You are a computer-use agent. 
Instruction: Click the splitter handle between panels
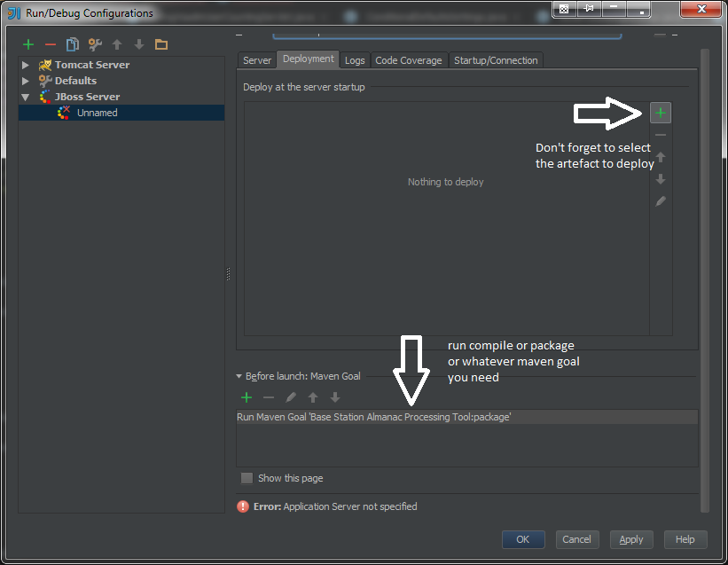[x=228, y=274]
